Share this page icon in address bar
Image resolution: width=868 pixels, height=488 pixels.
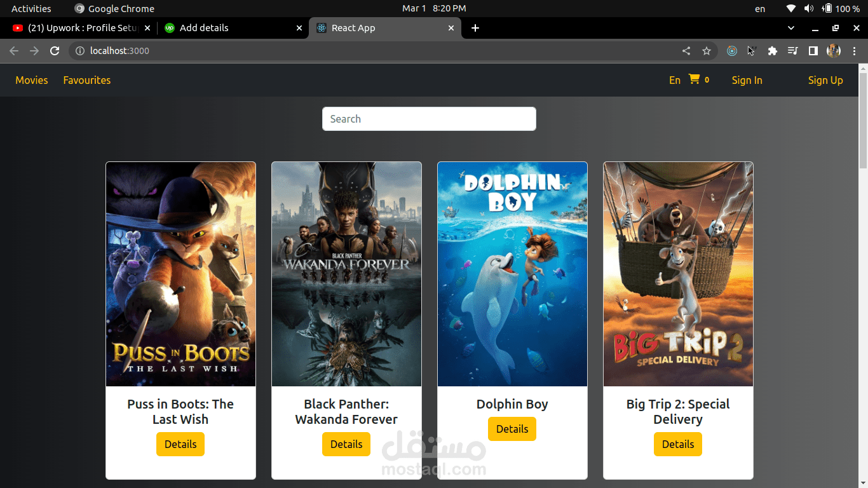[x=686, y=51]
